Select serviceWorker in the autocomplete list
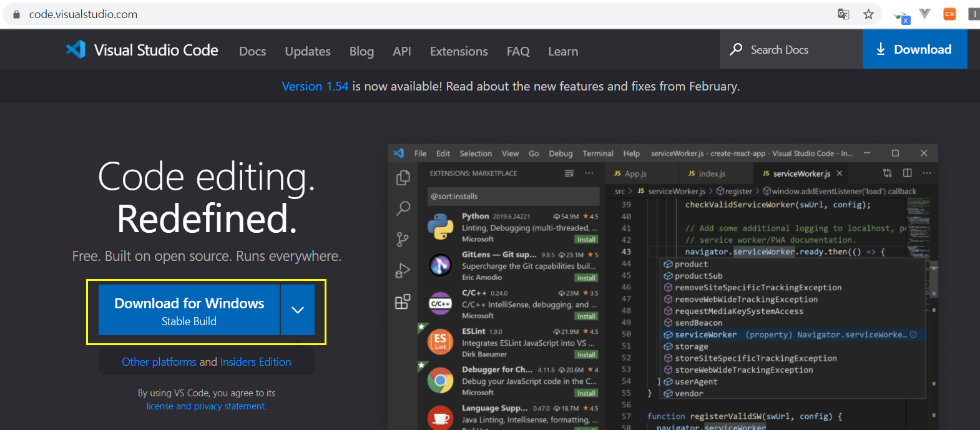 click(x=793, y=335)
